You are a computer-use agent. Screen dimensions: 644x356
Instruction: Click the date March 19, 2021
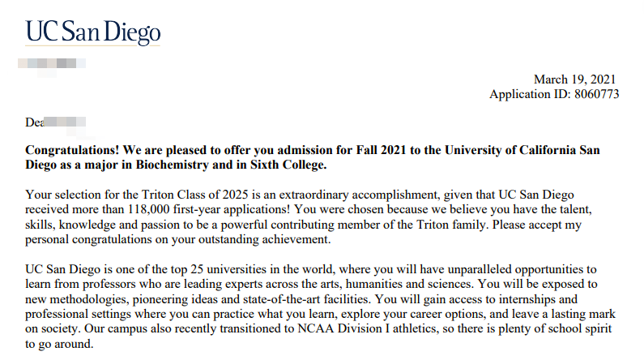[x=575, y=79]
